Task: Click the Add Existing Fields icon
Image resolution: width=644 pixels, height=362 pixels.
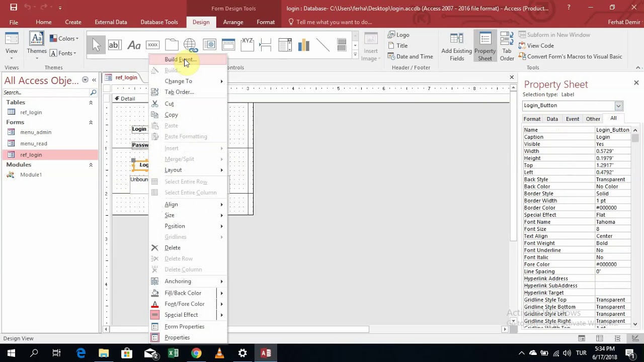Action: point(456,47)
